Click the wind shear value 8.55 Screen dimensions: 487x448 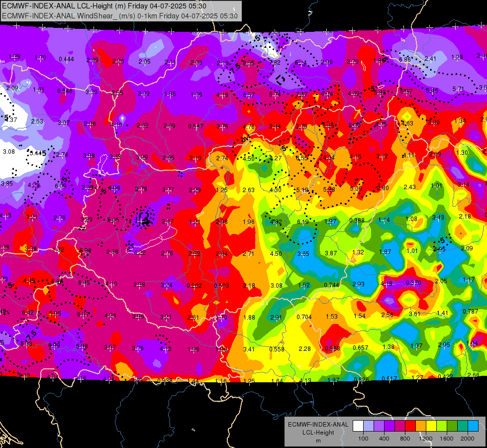[x=248, y=63]
